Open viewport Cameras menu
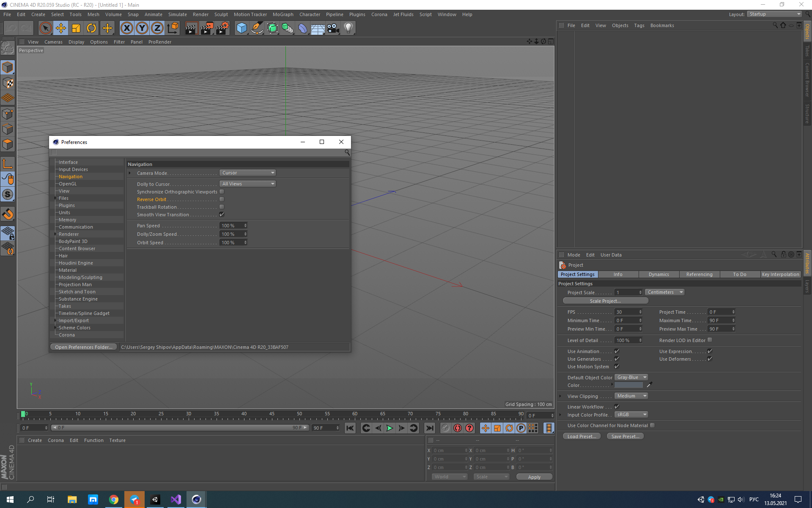Screen dimensions: 812x508 (53, 42)
